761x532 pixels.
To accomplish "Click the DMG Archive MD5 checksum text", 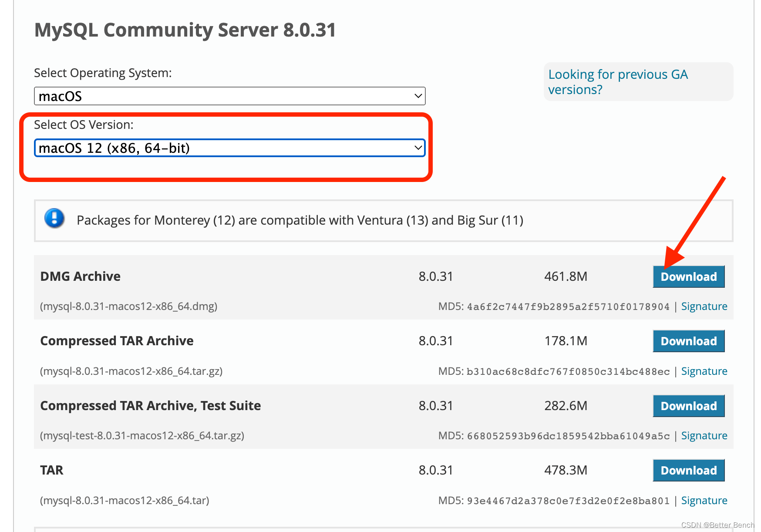I will click(568, 307).
